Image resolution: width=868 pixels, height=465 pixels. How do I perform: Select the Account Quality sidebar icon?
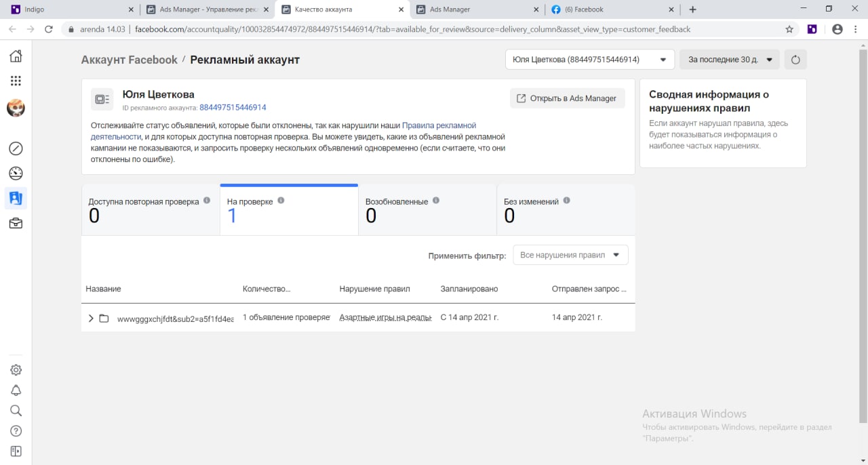point(16,198)
